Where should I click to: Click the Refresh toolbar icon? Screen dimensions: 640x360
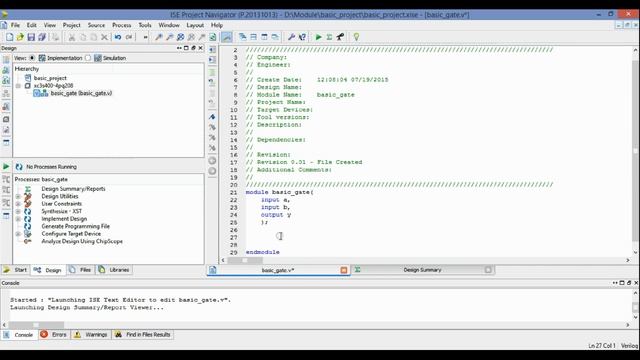pos(213,37)
